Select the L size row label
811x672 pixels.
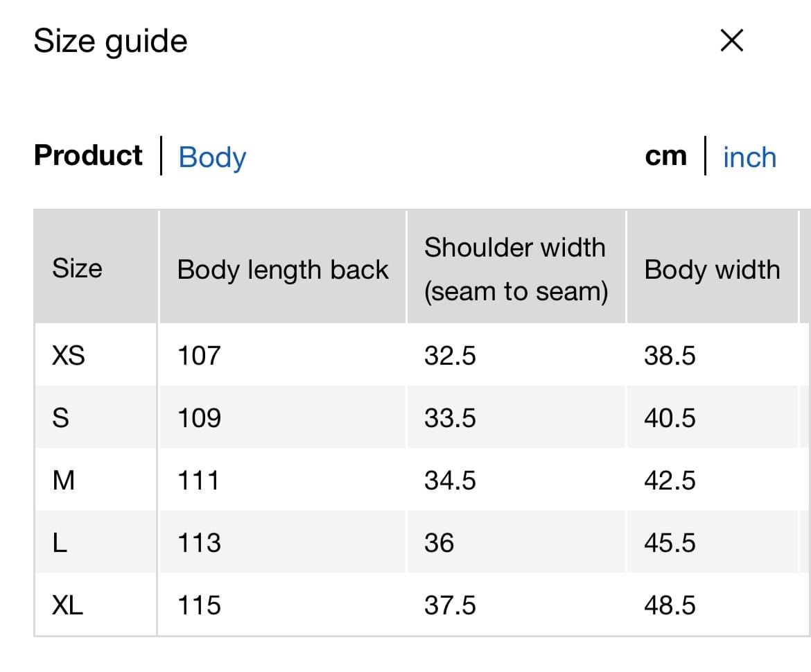coord(60,543)
